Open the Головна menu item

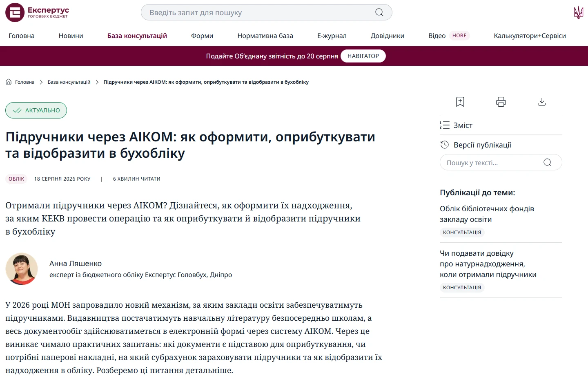coord(22,36)
